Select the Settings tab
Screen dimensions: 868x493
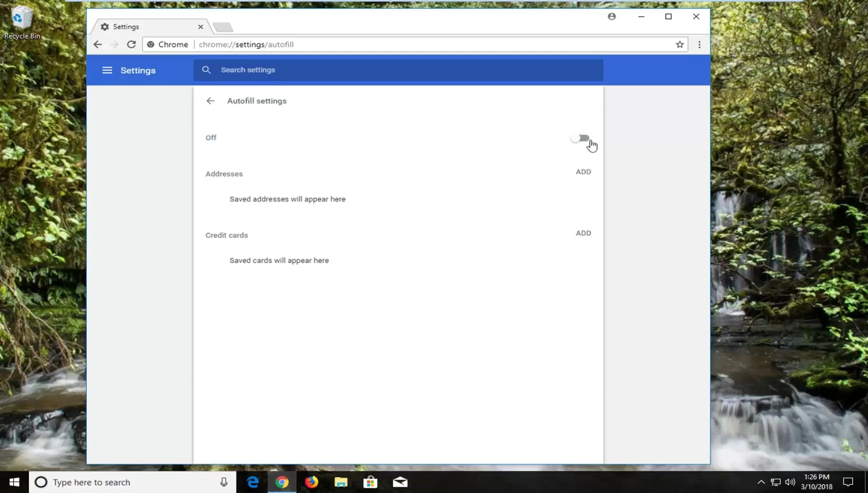pos(145,27)
